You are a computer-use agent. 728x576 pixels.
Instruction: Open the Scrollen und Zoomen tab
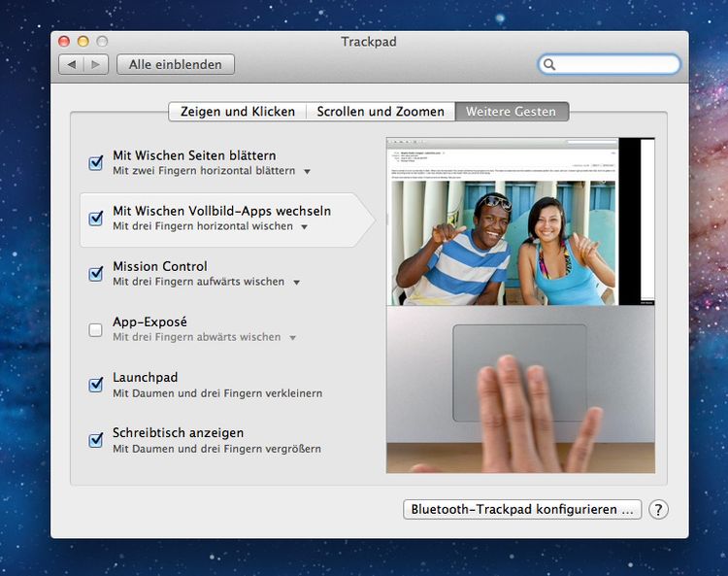[381, 112]
